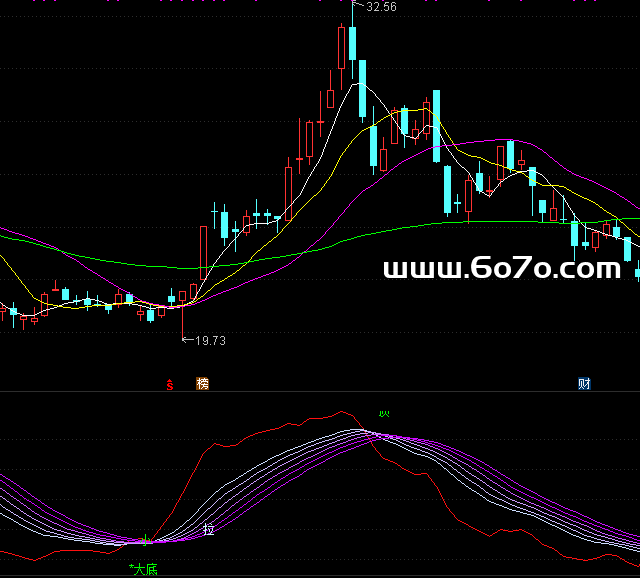The image size is (640, 578).
Task: Click the divider between price and indicator panels
Action: click(x=320, y=392)
